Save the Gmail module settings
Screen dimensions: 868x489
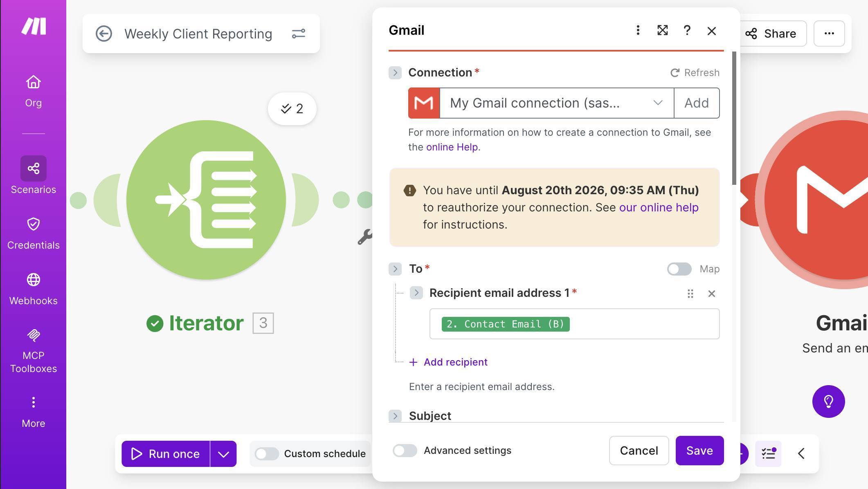point(699,451)
